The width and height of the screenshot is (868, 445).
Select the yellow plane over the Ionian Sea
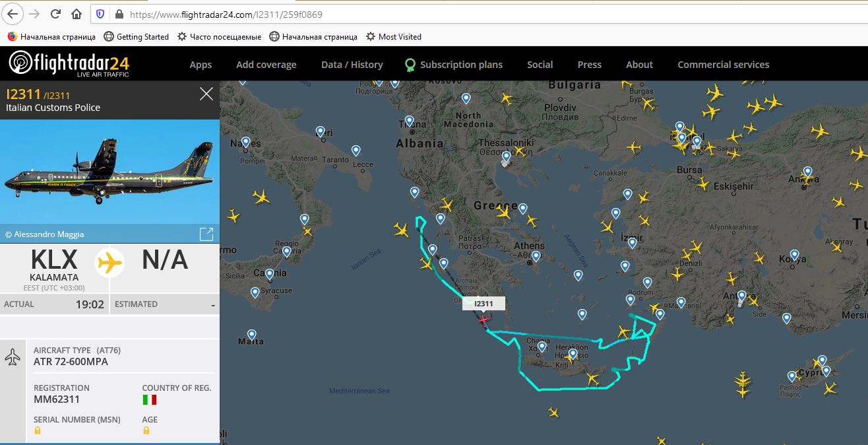click(x=401, y=230)
